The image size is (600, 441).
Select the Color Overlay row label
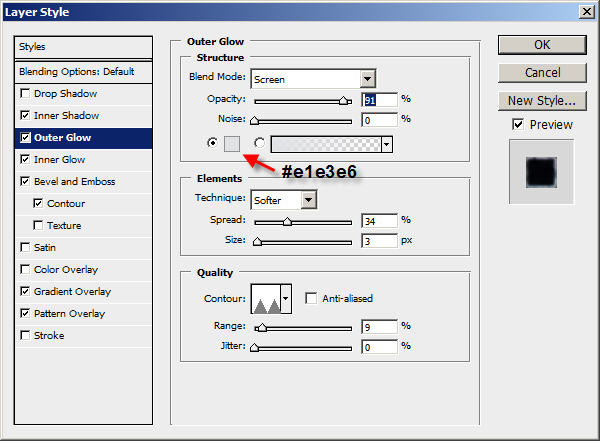click(x=66, y=270)
